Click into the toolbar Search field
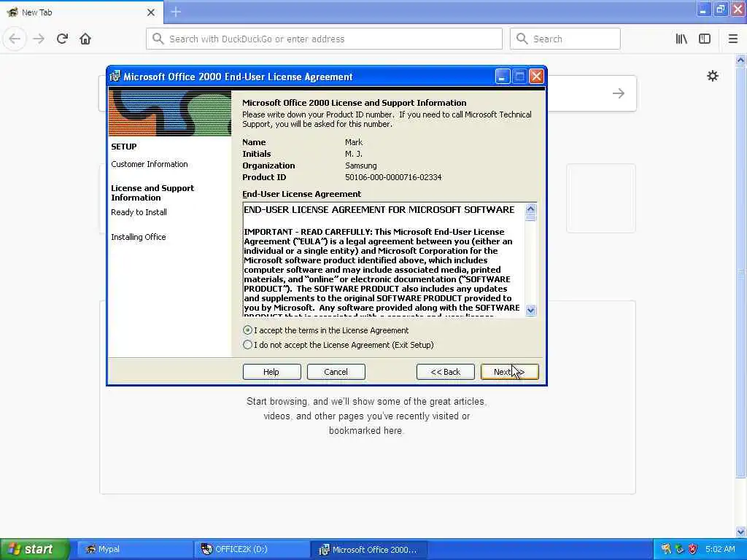Image resolution: width=747 pixels, height=560 pixels. (565, 39)
